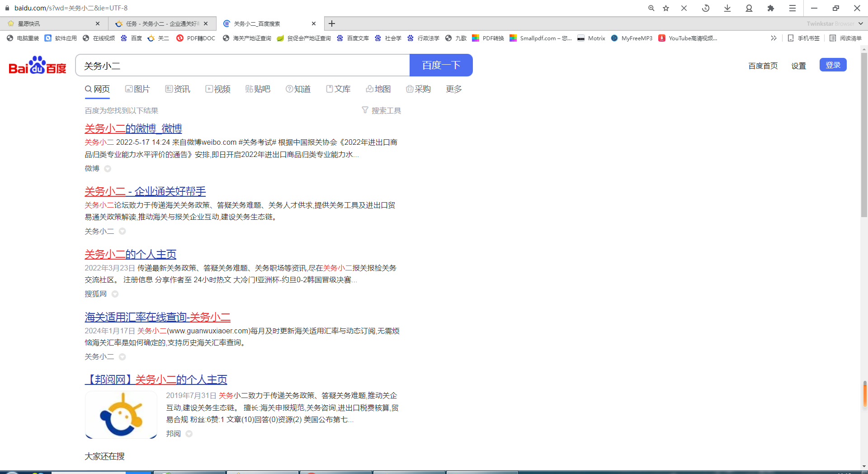Expand source dropdown next to 搜狐网
Screen dimensions: 868x474
pos(115,294)
